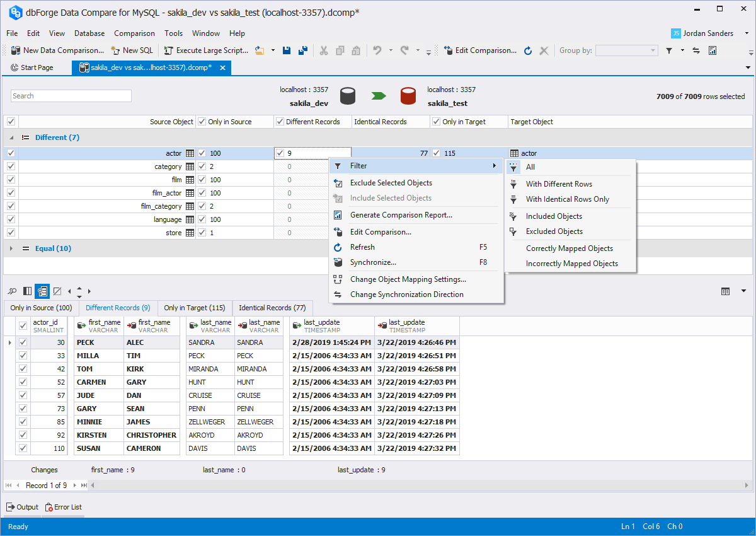This screenshot has height=536, width=756.
Task: Click the hide identical columns icon
Action: 57,291
